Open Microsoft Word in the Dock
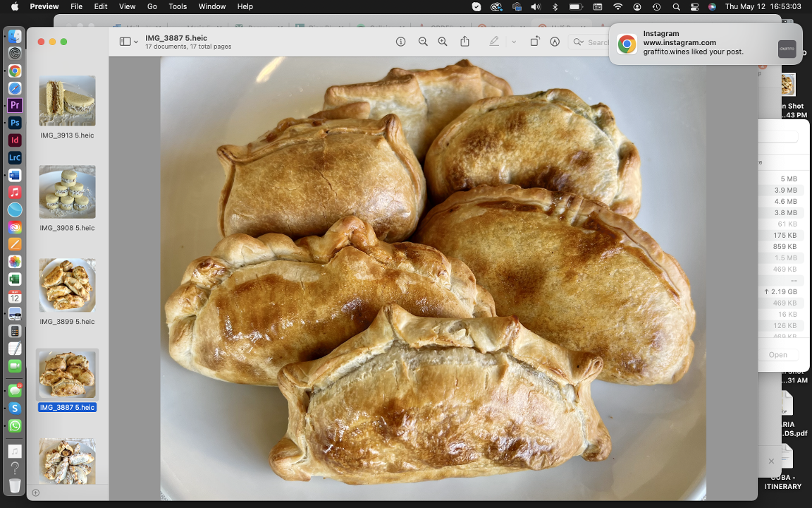This screenshot has height=508, width=812. 15,175
